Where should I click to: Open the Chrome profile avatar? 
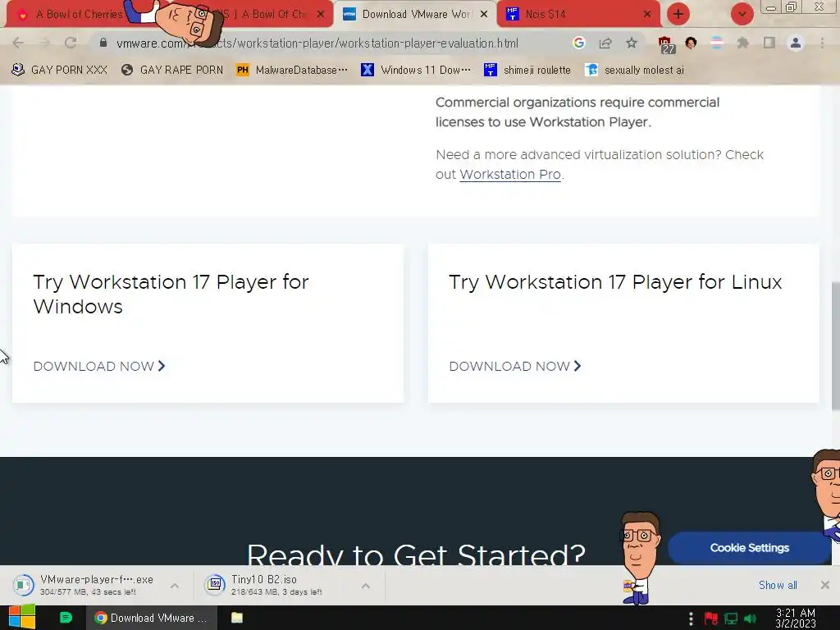pyautogui.click(x=796, y=43)
